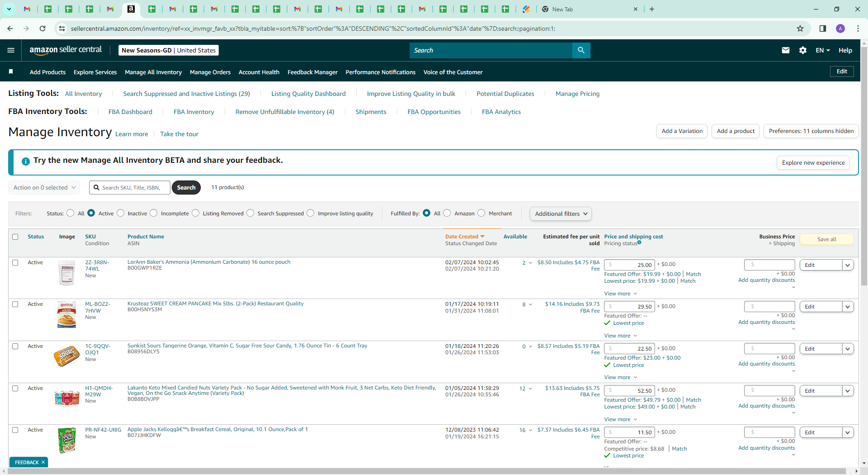
Task: Click the Add a product button
Action: (x=736, y=131)
